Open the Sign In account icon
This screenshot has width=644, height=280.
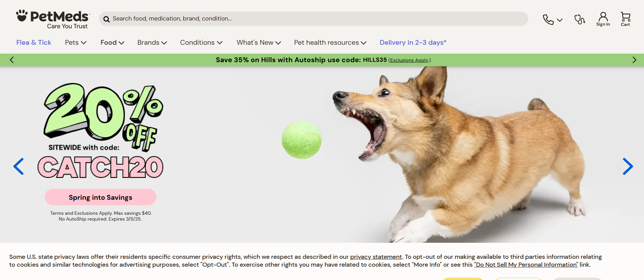point(603,19)
